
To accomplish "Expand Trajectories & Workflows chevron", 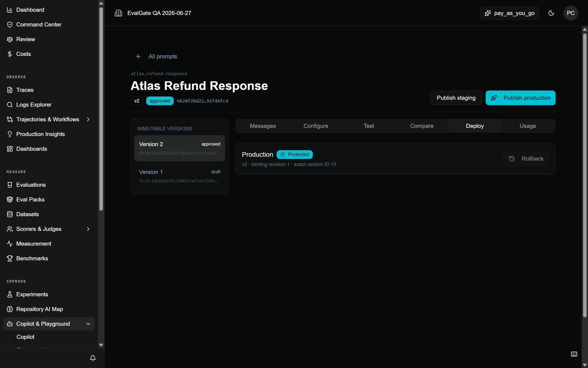I will [88, 119].
